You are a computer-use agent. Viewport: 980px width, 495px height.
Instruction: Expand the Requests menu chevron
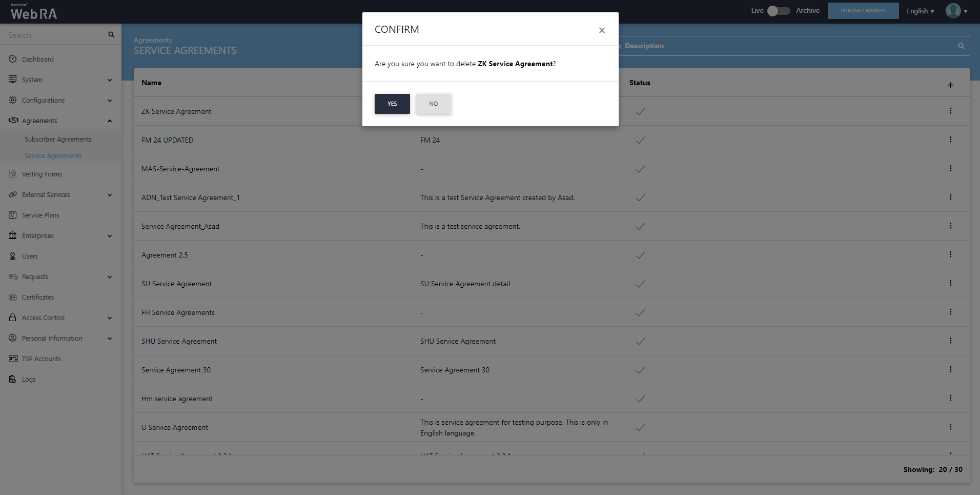pos(110,277)
